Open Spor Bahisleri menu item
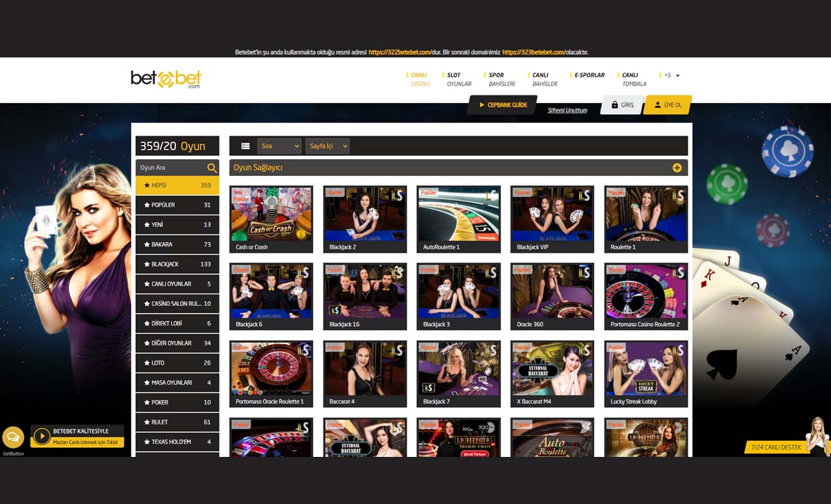 501,79
